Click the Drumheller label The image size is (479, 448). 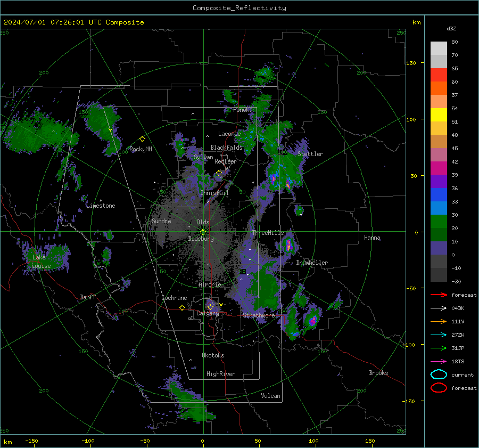tap(312, 263)
